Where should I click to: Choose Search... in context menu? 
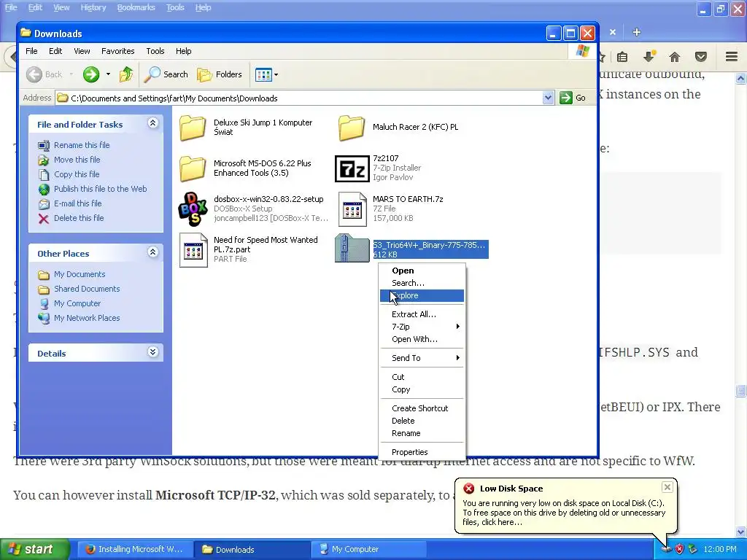pyautogui.click(x=422, y=283)
